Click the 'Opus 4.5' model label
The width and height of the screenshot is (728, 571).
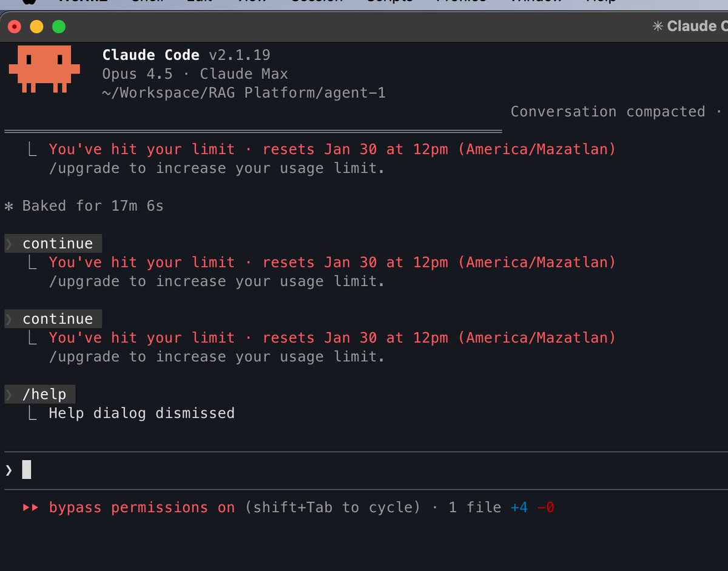point(138,74)
